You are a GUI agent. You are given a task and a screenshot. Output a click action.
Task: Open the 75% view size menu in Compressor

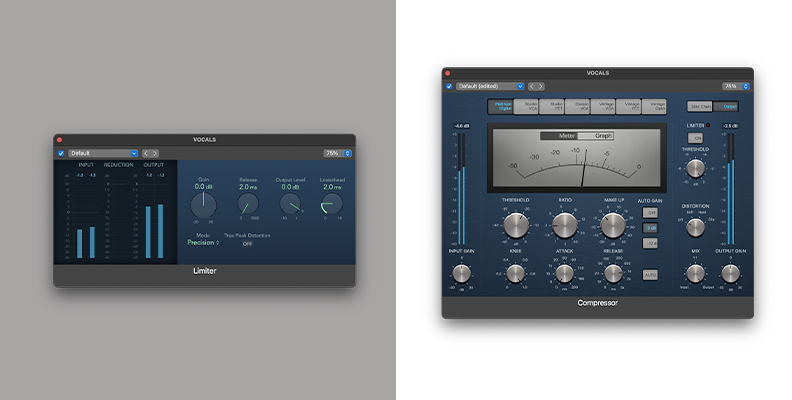click(736, 86)
